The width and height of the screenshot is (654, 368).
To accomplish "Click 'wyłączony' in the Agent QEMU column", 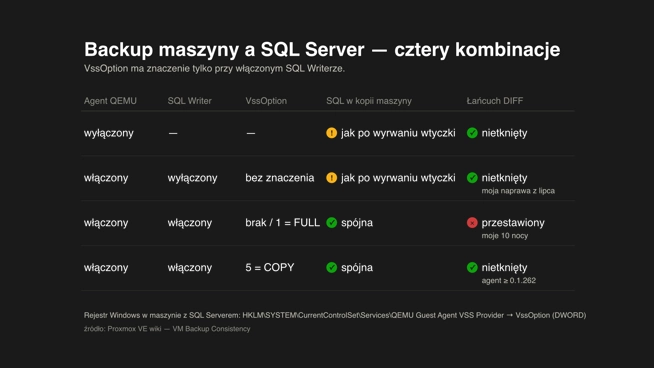I will coord(109,134).
